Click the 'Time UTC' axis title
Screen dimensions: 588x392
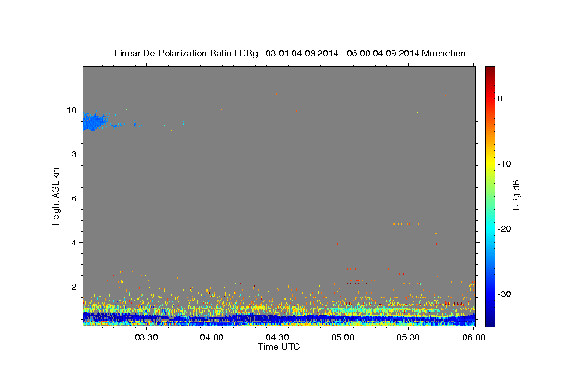279,347
